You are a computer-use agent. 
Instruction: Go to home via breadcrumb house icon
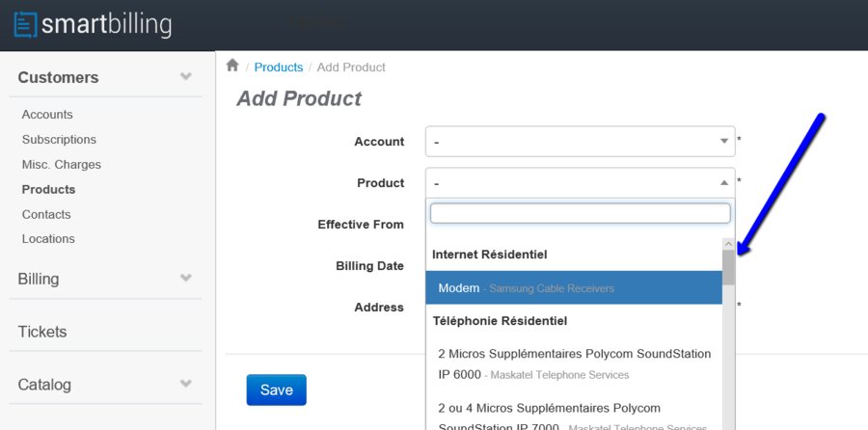(232, 66)
